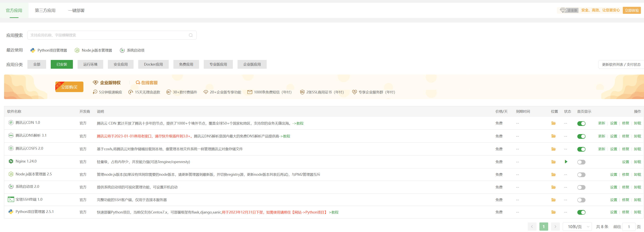
Task: Open folder location for 系统启动项 row
Action: 553,187
